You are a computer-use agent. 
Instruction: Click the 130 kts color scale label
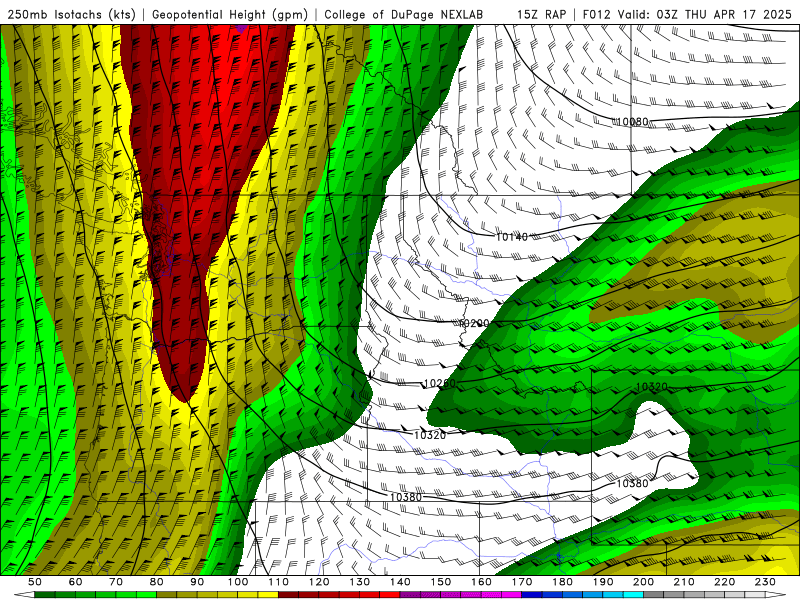[360, 582]
